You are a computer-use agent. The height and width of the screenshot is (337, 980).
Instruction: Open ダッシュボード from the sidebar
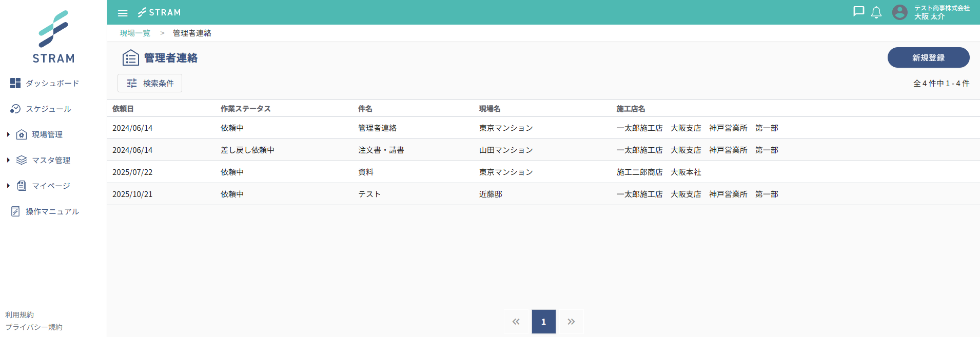pyautogui.click(x=52, y=83)
